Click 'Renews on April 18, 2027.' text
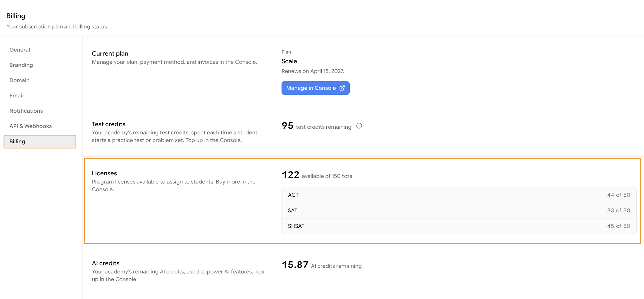This screenshot has width=644, height=299. (x=313, y=71)
